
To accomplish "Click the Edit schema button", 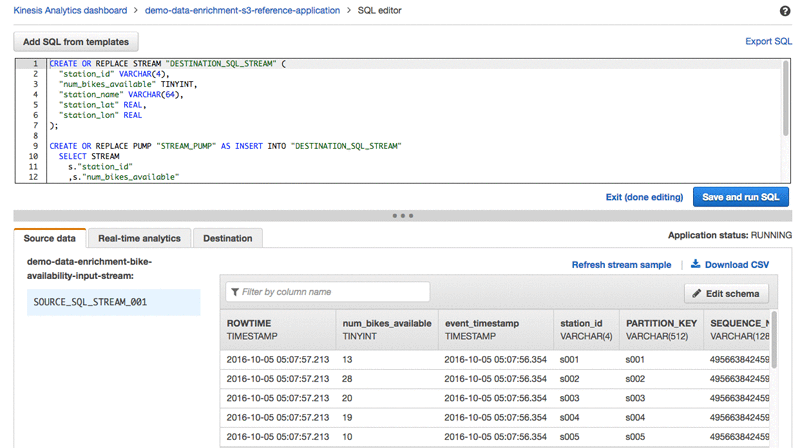I will (x=726, y=293).
